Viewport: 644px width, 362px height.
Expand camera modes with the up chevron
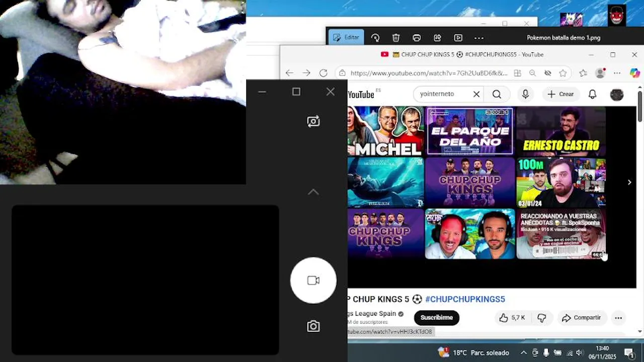tap(313, 192)
